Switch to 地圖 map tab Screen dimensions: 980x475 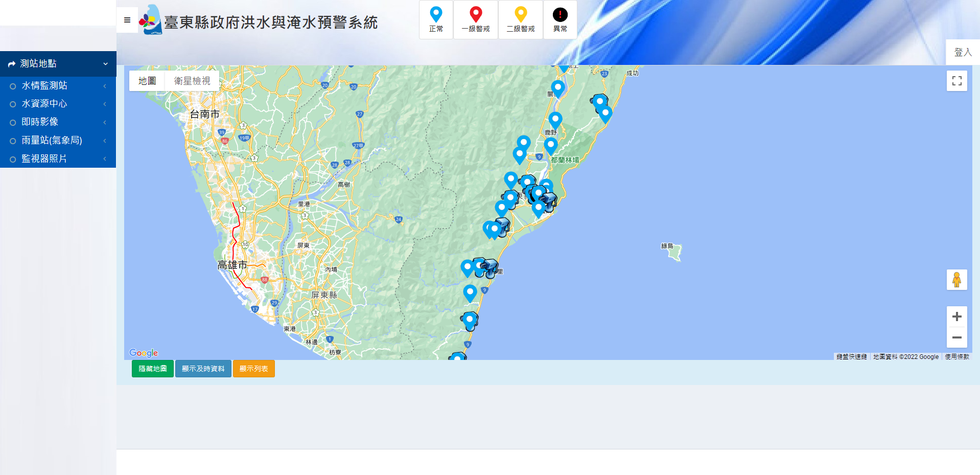(x=147, y=81)
